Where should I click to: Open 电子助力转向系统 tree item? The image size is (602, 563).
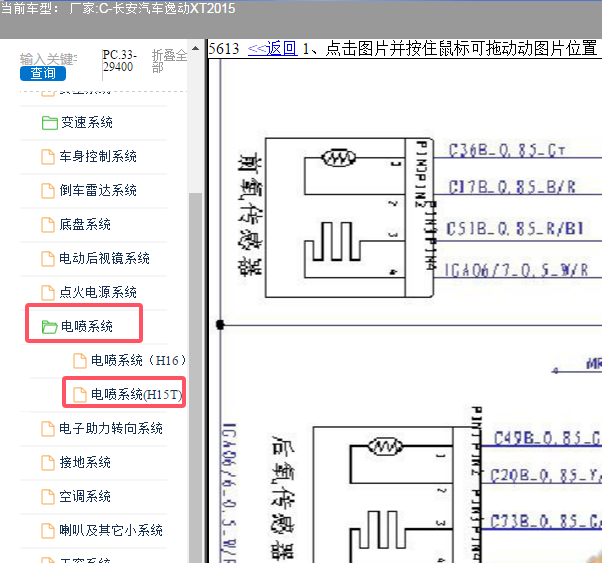click(111, 428)
